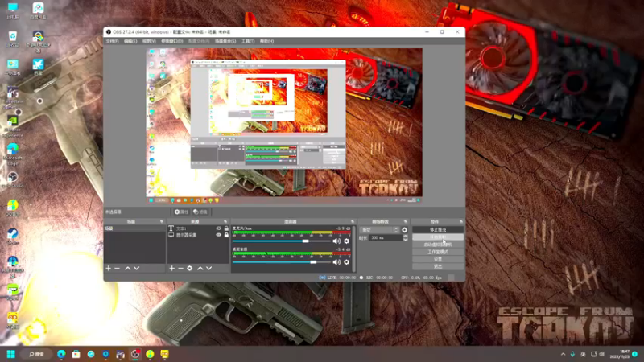The image size is (644, 362).
Task: Mute the desktop audio speaker icon
Action: (336, 262)
